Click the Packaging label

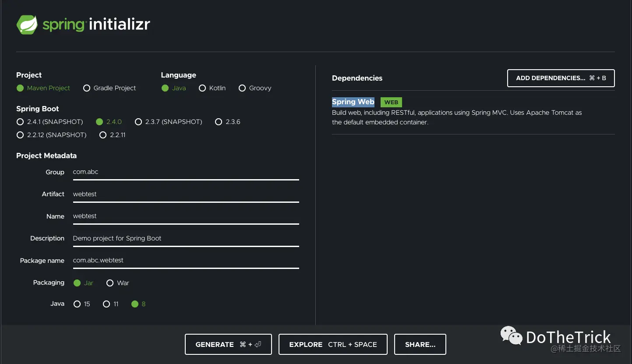[49, 283]
